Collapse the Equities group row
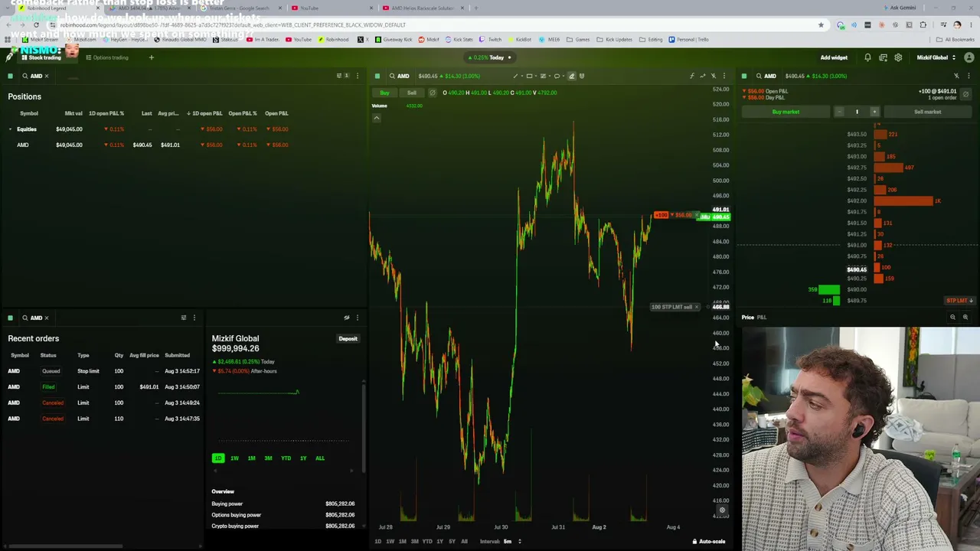Image resolution: width=980 pixels, height=551 pixels. click(x=11, y=129)
